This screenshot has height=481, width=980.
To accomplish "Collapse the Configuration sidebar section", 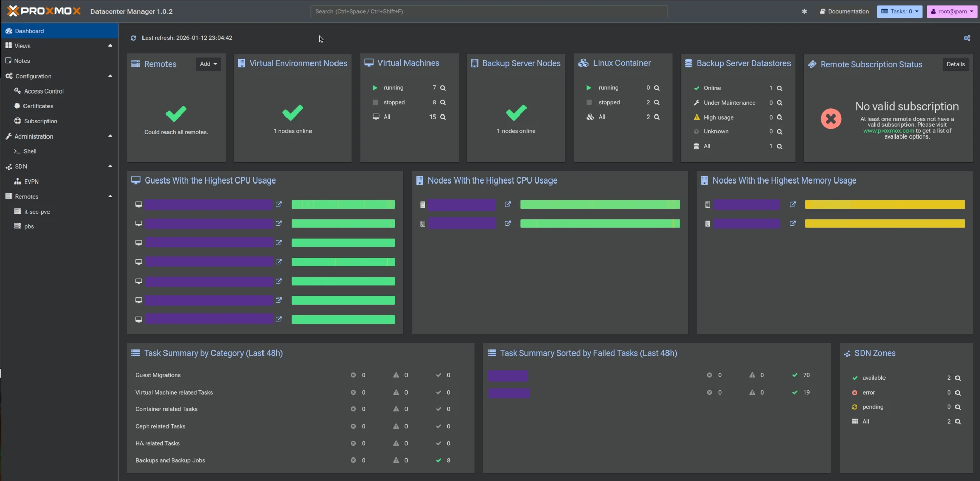I will [x=110, y=76].
